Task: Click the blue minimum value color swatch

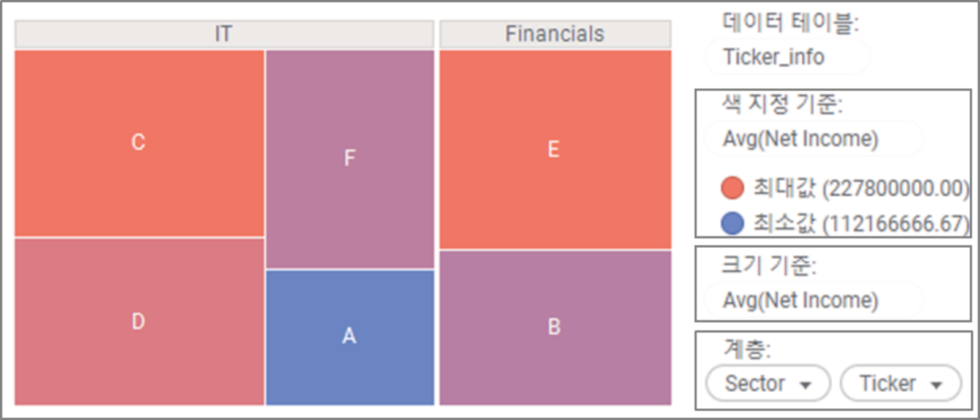Action: (x=733, y=223)
